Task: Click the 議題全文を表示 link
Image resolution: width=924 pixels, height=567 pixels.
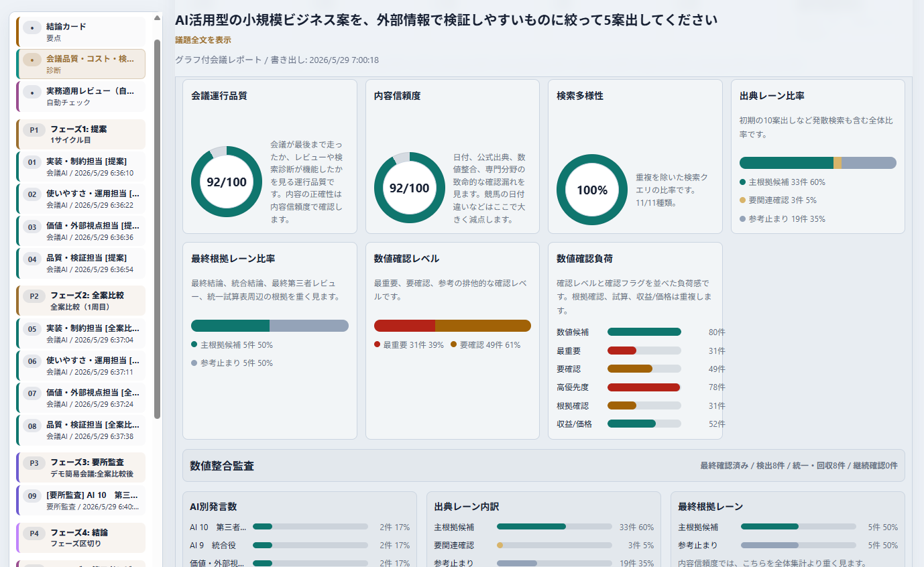Action: 203,40
